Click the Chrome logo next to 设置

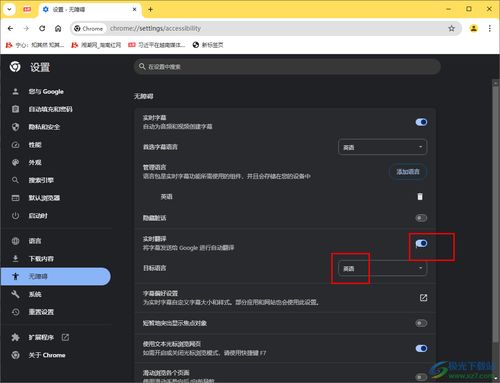[x=15, y=67]
